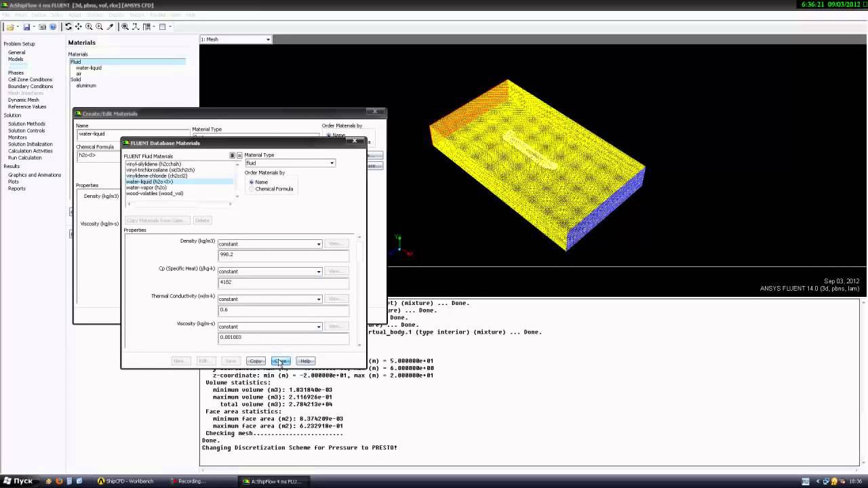Open Reports under Results
The height and width of the screenshot is (488, 868).
(17, 188)
